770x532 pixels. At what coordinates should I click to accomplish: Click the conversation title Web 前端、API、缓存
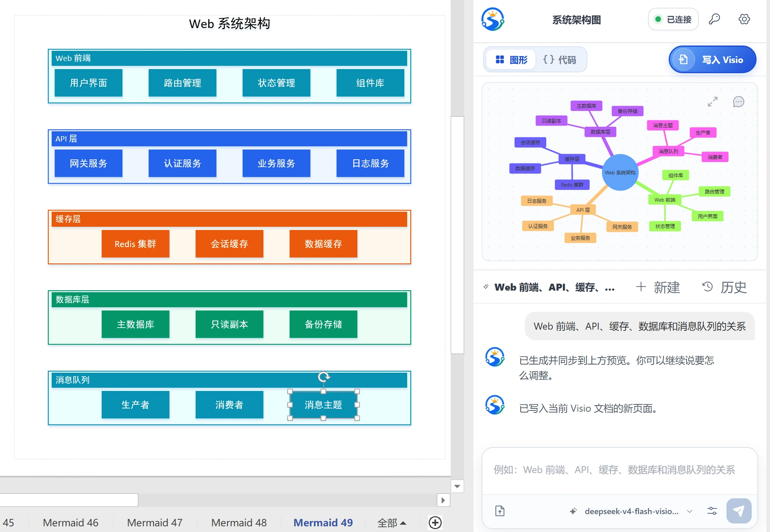(x=554, y=287)
